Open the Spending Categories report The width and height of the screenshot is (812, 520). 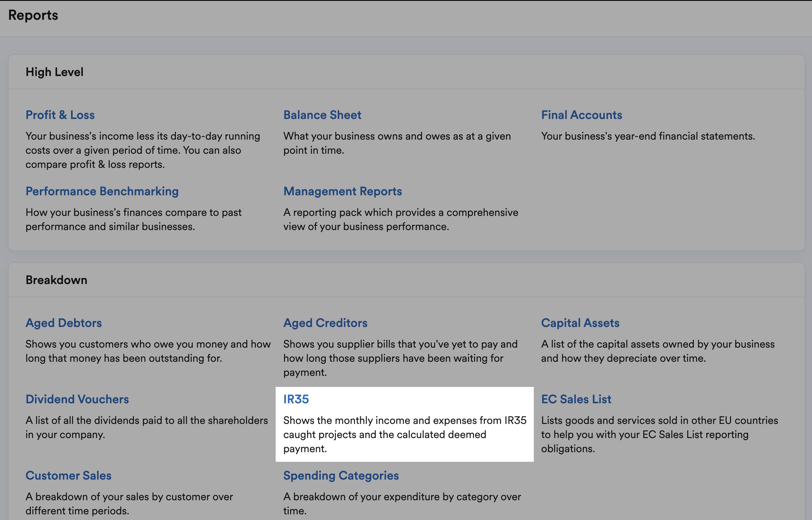[341, 475]
